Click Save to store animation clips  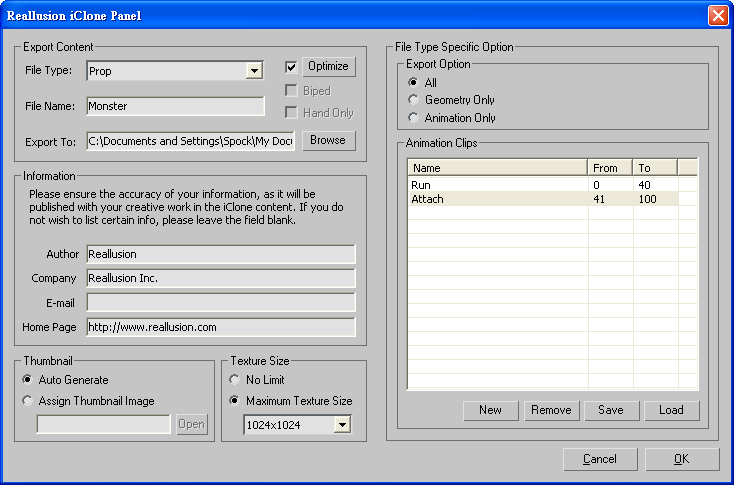(x=611, y=410)
